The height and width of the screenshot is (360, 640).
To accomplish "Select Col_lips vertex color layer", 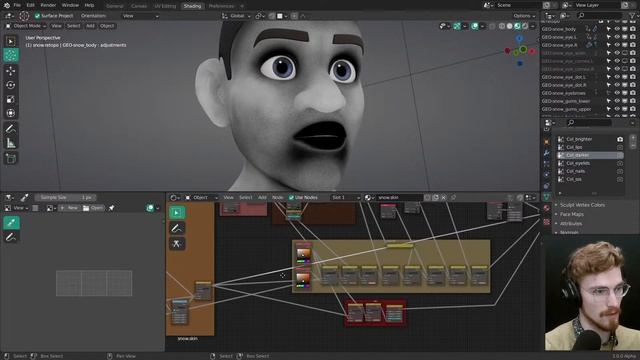I will [590, 147].
